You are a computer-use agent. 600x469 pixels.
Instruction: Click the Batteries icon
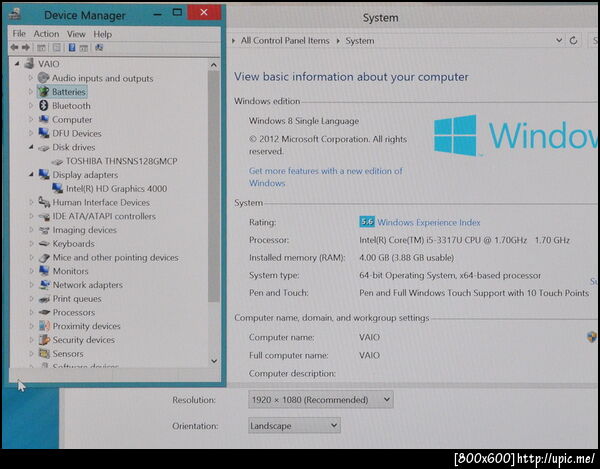coord(44,91)
